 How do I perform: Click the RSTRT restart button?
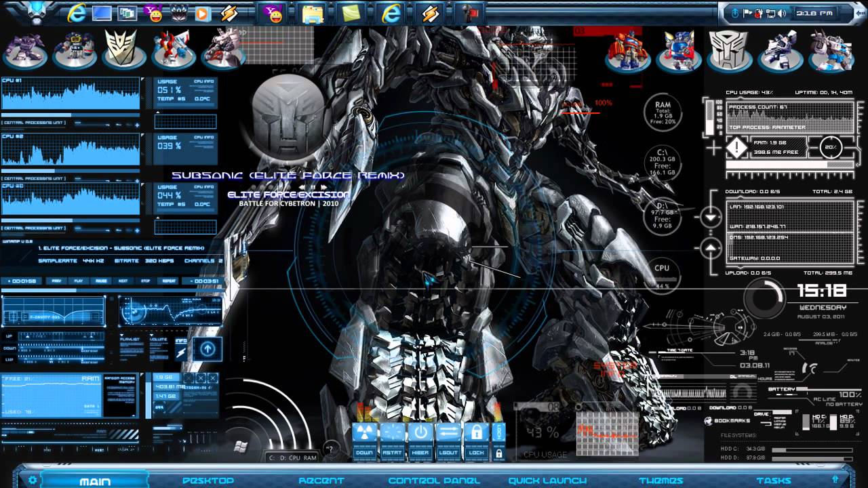point(393,441)
